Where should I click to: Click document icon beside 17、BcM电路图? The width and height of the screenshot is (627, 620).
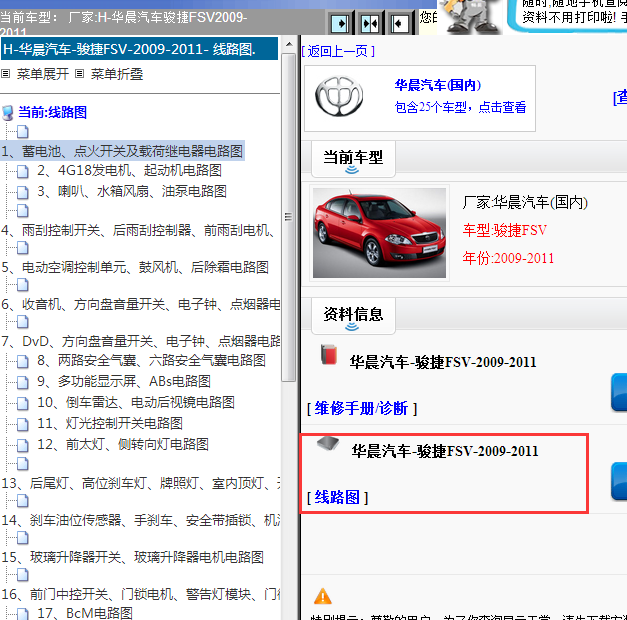tap(23, 614)
